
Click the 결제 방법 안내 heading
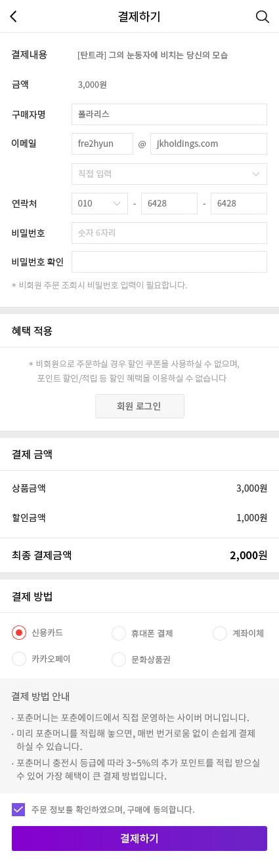tap(41, 696)
